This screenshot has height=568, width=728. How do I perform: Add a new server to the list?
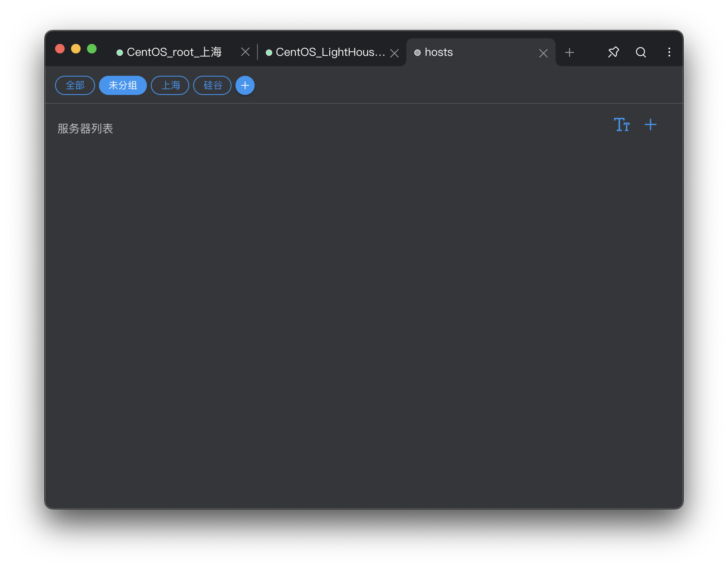[651, 125]
